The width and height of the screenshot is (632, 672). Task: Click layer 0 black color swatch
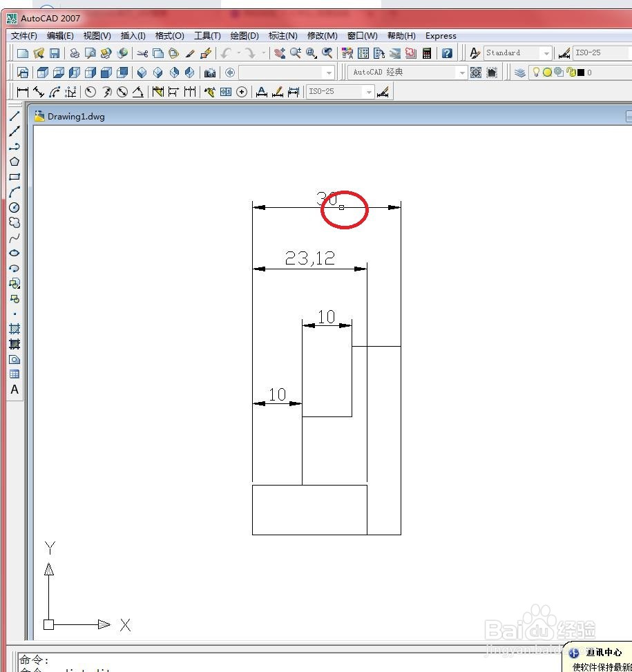(x=581, y=73)
